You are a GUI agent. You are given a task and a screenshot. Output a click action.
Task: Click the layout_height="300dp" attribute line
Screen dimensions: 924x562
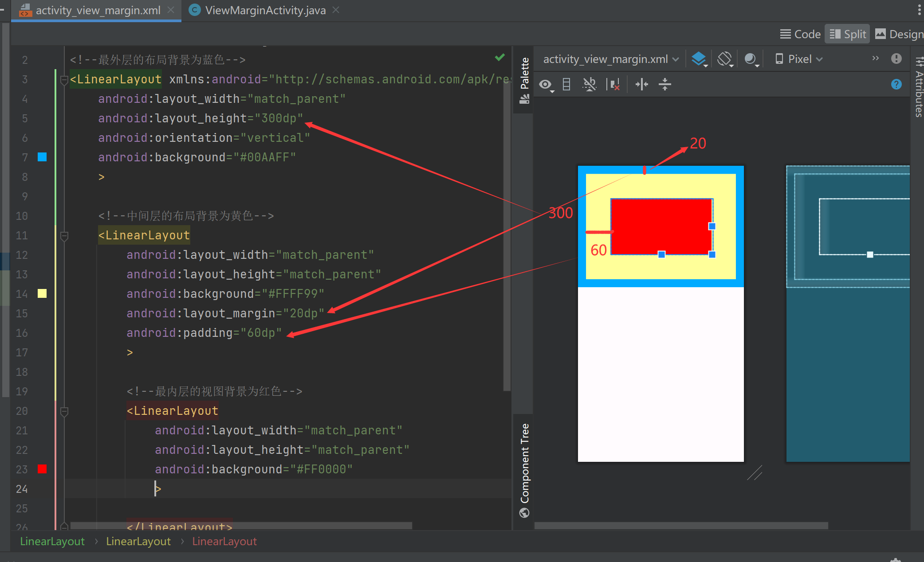point(201,118)
